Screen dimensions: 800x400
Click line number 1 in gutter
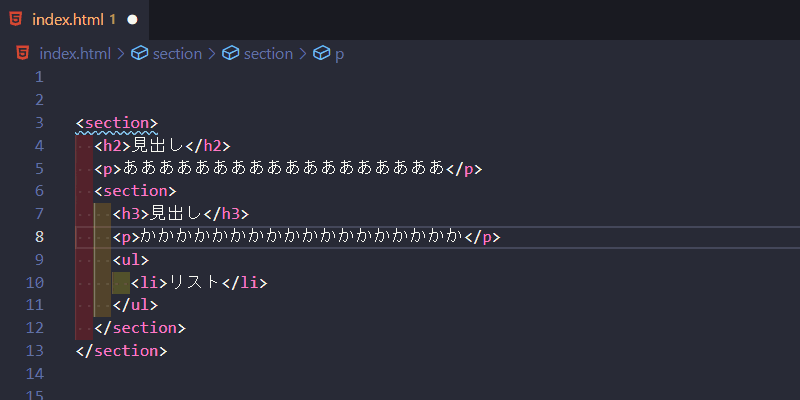point(39,77)
